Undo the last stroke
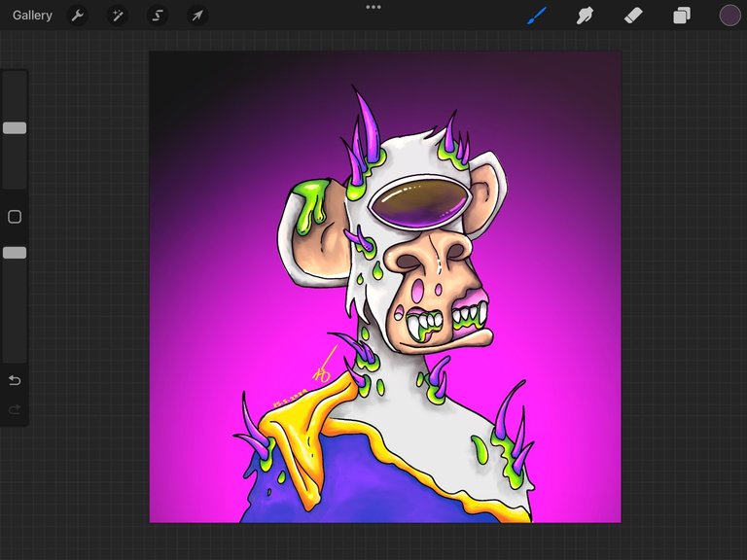This screenshot has width=747, height=560. (x=15, y=380)
